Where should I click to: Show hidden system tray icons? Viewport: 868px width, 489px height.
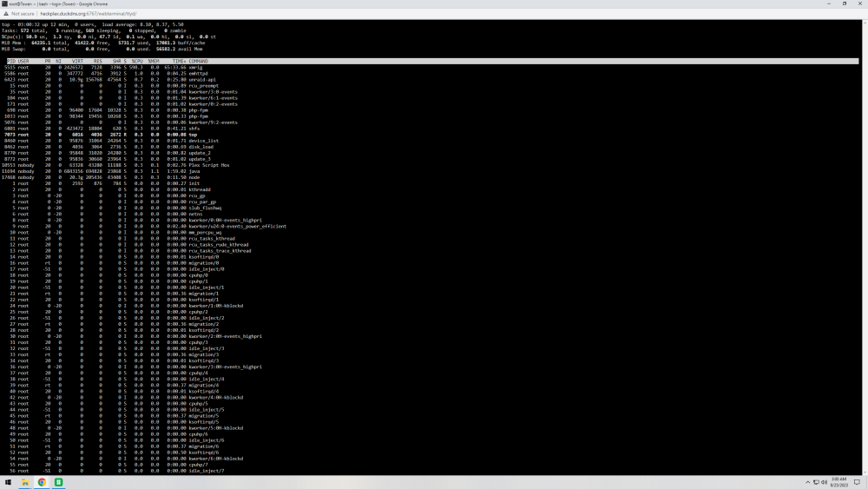(807, 482)
